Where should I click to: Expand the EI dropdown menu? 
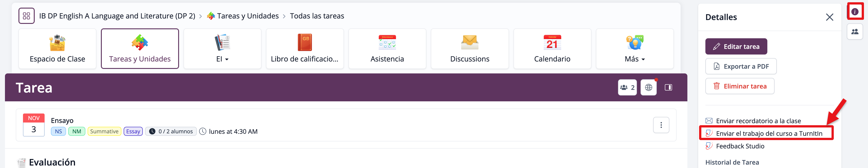pos(222,49)
